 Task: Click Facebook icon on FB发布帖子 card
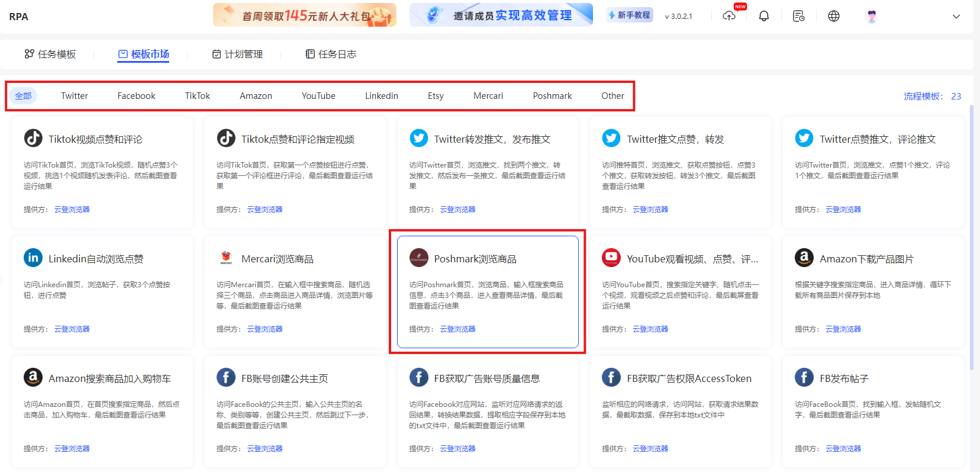click(x=804, y=377)
